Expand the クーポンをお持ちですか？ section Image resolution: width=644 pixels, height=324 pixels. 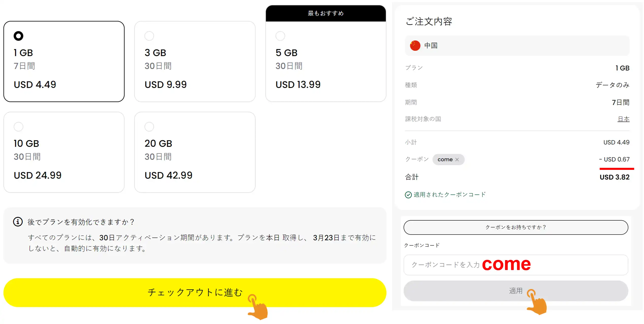[516, 227]
